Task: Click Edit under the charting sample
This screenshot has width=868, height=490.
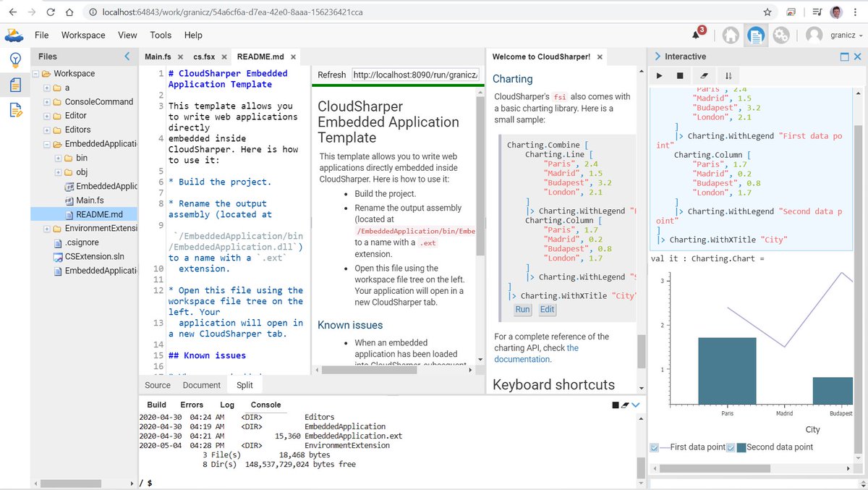Action: point(547,309)
